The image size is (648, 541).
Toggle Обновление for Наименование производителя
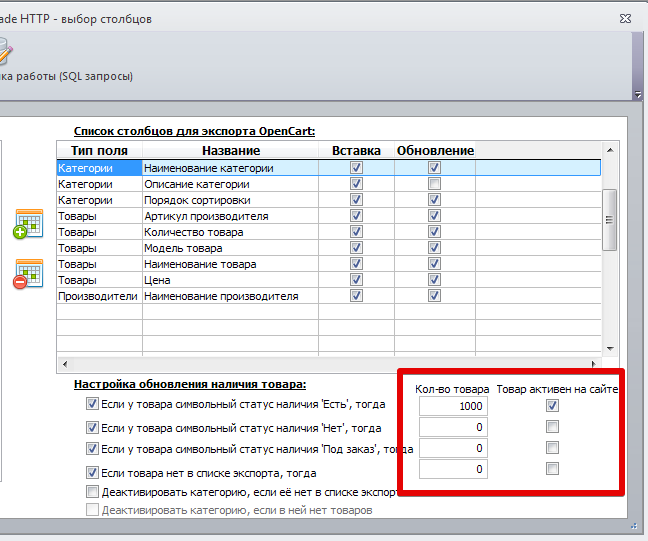click(434, 296)
